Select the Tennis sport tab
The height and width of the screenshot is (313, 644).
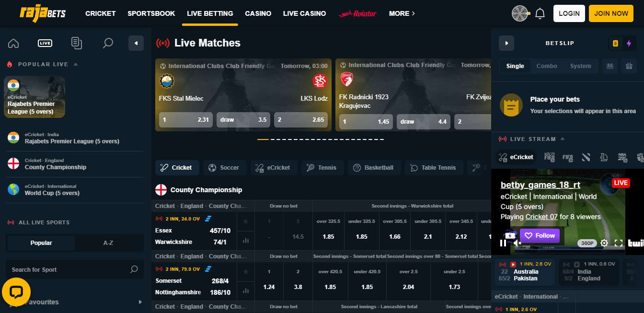point(322,168)
